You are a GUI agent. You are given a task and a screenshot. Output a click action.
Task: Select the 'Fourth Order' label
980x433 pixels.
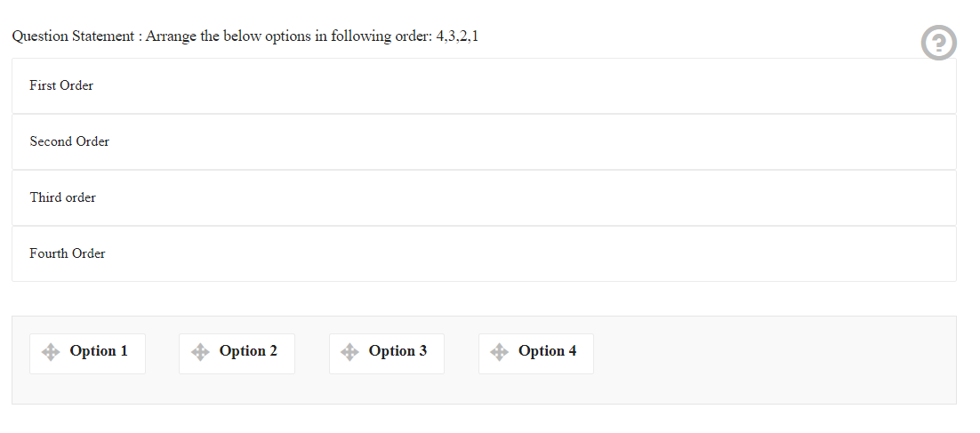tap(68, 253)
